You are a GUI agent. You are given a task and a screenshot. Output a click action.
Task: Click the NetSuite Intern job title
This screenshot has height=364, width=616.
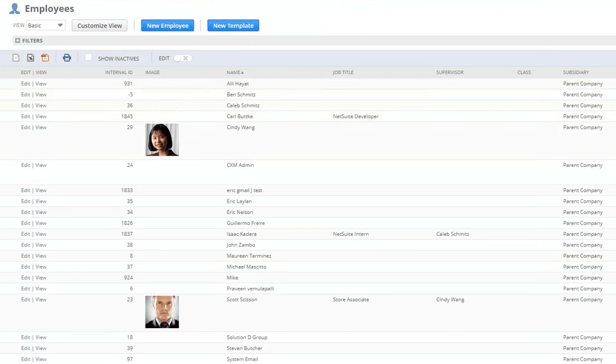point(351,234)
